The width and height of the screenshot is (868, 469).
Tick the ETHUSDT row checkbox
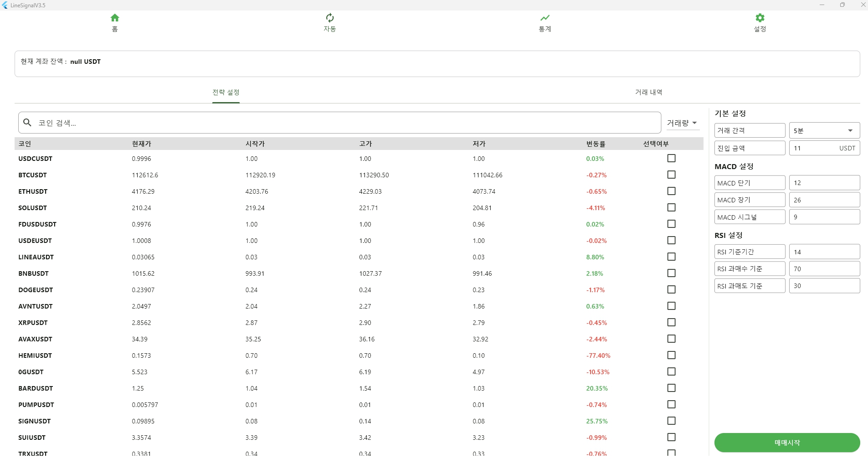point(671,191)
